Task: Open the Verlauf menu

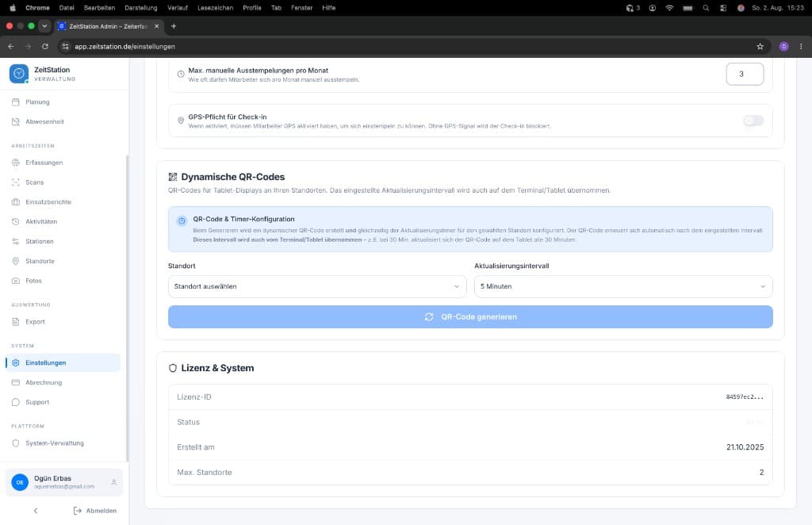Action: pos(178,8)
